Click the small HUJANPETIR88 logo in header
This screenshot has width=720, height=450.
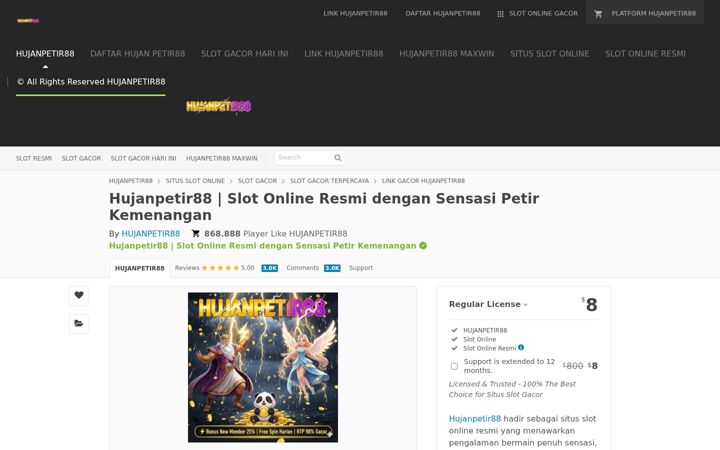(x=28, y=21)
